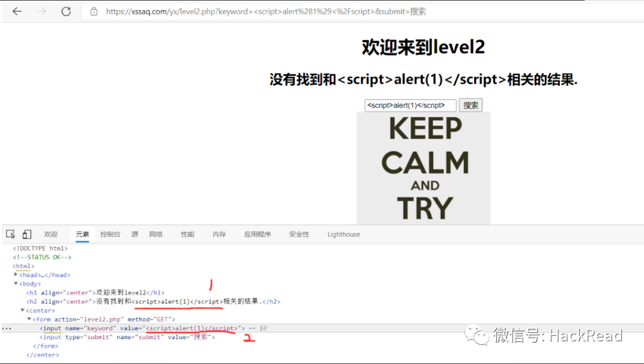
Task: Activate the inspect element picker icon
Action: point(11,234)
